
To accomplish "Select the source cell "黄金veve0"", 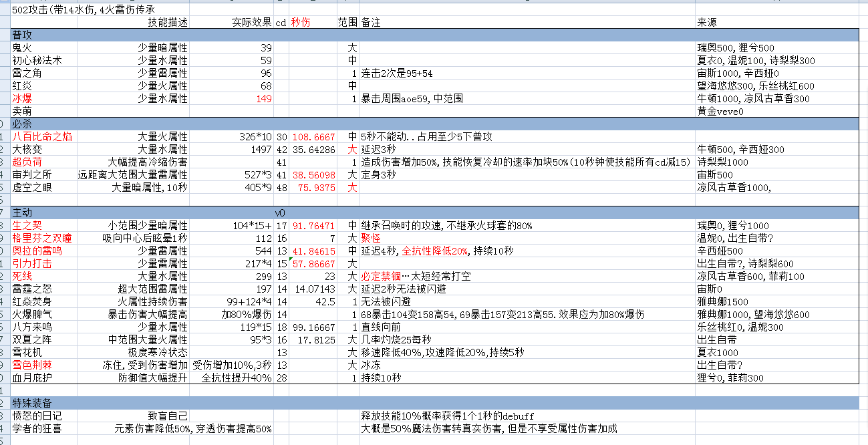I will point(722,111).
